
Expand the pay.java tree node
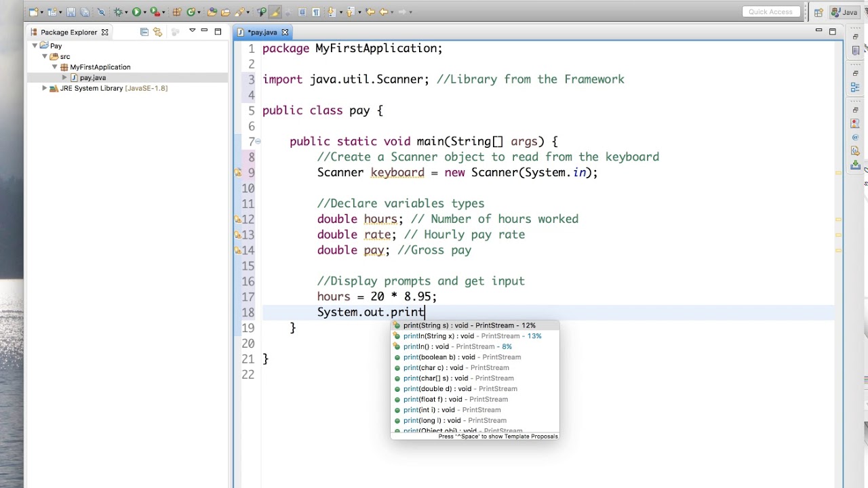pos(64,77)
